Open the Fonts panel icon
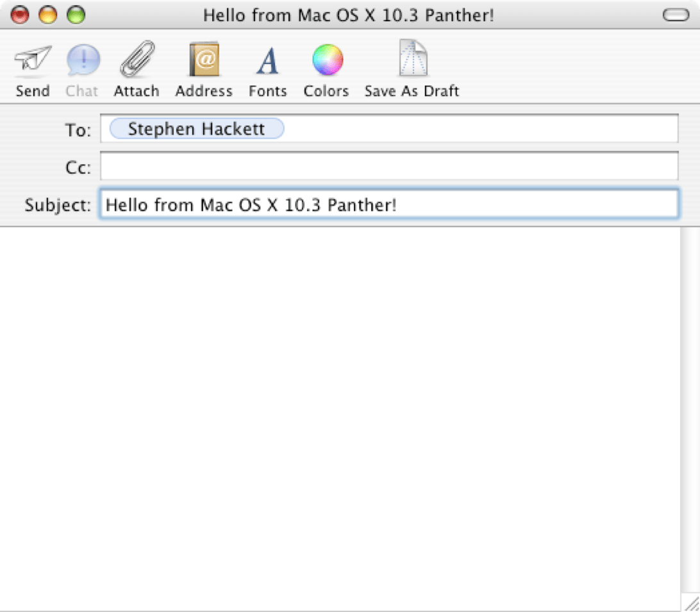Viewport: 700px width, 612px height. 268,61
